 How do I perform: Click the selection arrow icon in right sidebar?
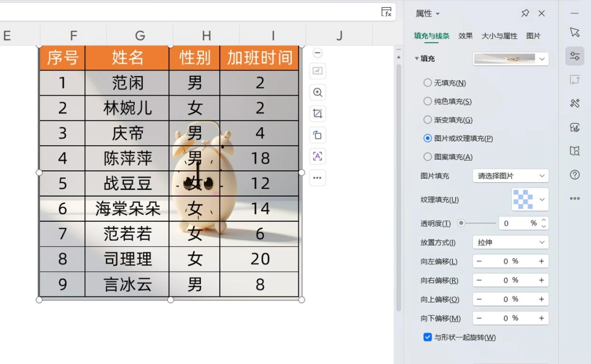point(575,32)
